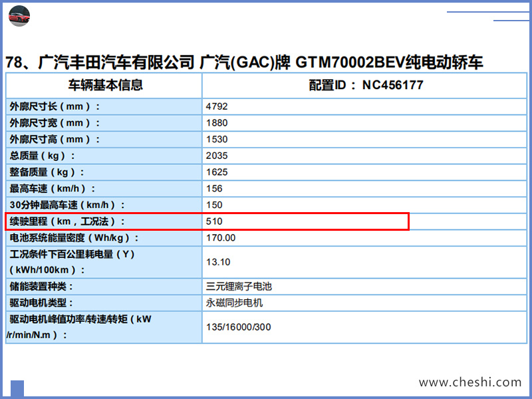Select the length value 4792
Screen dimensions: 532x399
tap(217, 106)
